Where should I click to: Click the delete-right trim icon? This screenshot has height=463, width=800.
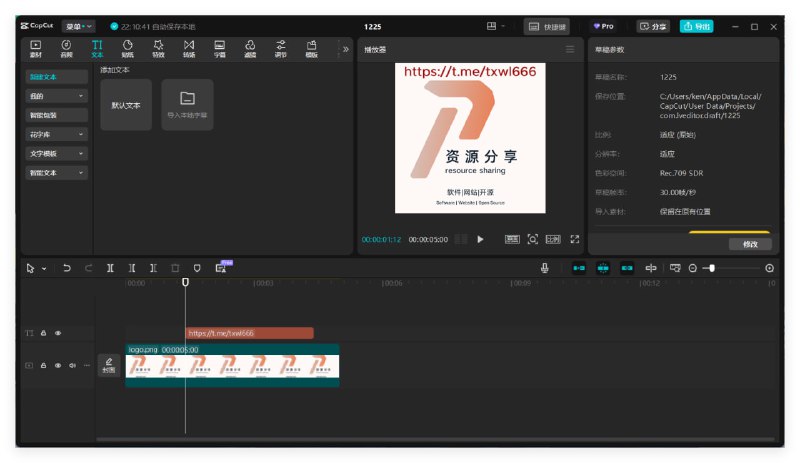pyautogui.click(x=153, y=267)
